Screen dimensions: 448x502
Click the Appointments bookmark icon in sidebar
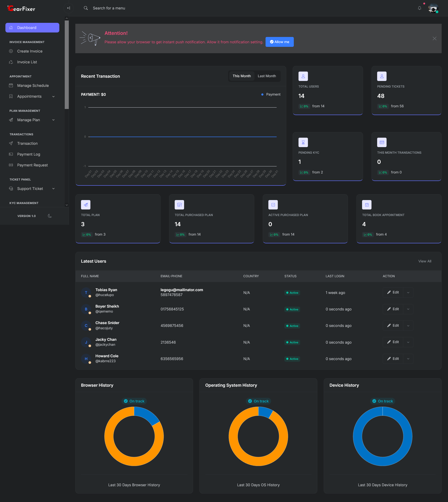(x=11, y=96)
